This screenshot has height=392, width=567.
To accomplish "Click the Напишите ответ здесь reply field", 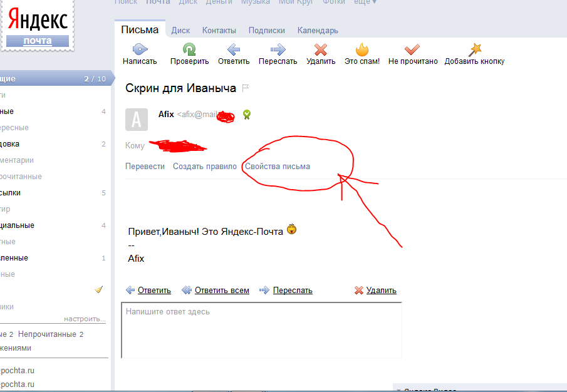I will 261,330.
